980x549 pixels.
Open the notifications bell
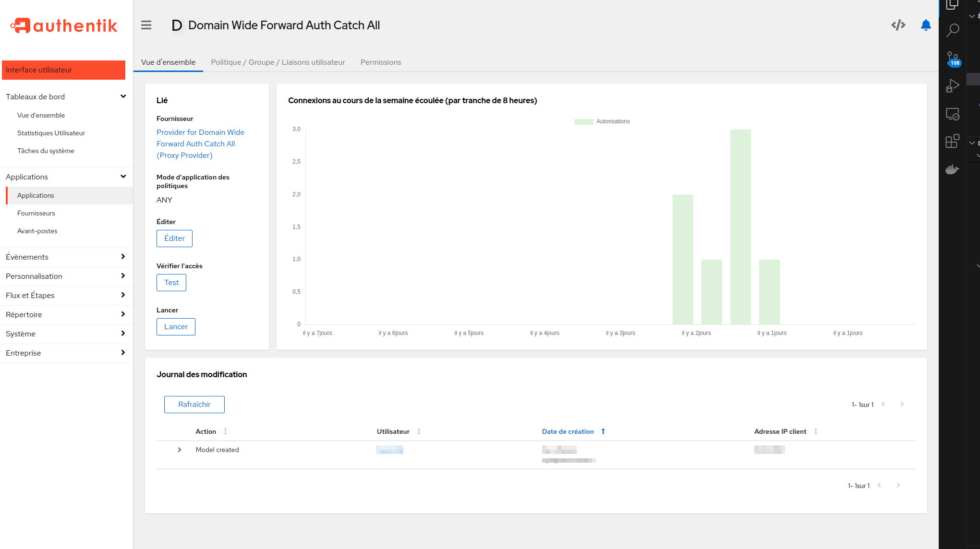coord(926,25)
